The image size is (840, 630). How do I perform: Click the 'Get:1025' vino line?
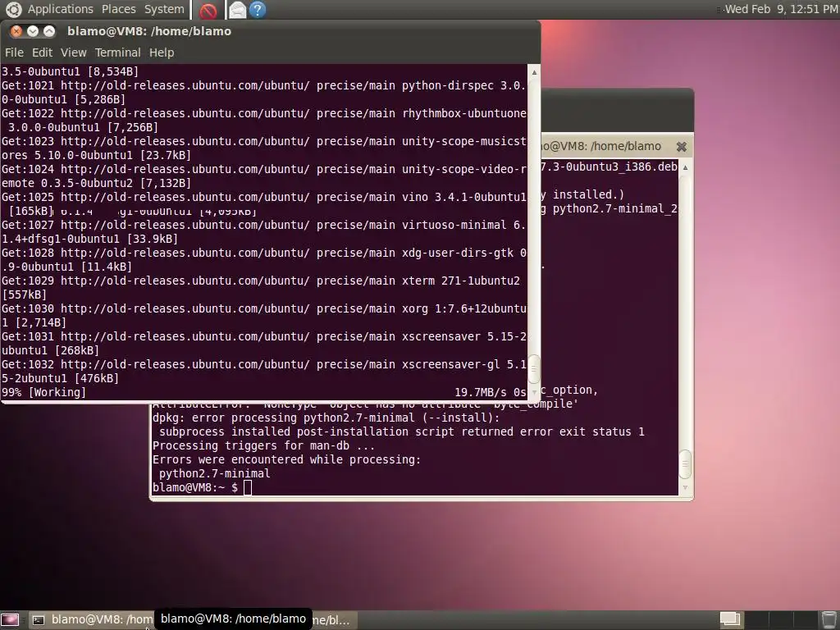pyautogui.click(x=263, y=197)
